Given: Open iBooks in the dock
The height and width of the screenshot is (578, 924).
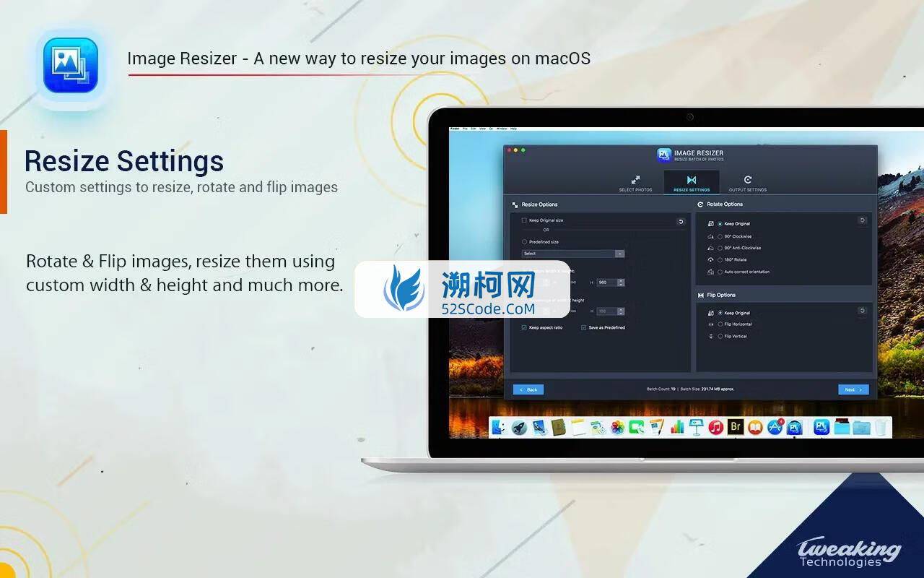Looking at the screenshot, I should click(755, 427).
